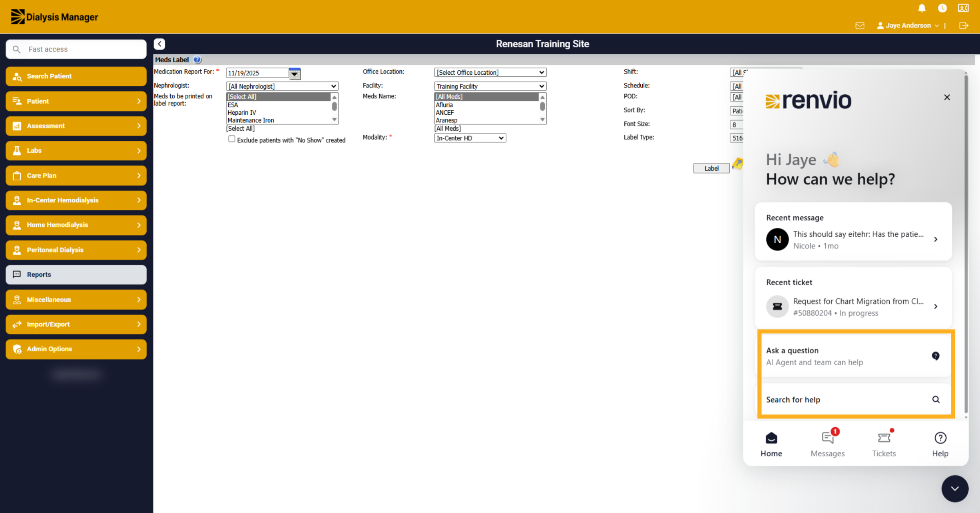Screen dimensions: 980x513
Task: Expand the Patient sidebar menu
Action: [76, 101]
